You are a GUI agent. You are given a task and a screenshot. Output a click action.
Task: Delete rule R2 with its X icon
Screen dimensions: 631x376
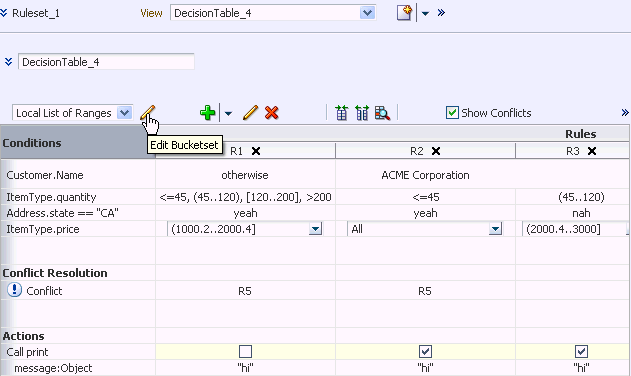[436, 151]
